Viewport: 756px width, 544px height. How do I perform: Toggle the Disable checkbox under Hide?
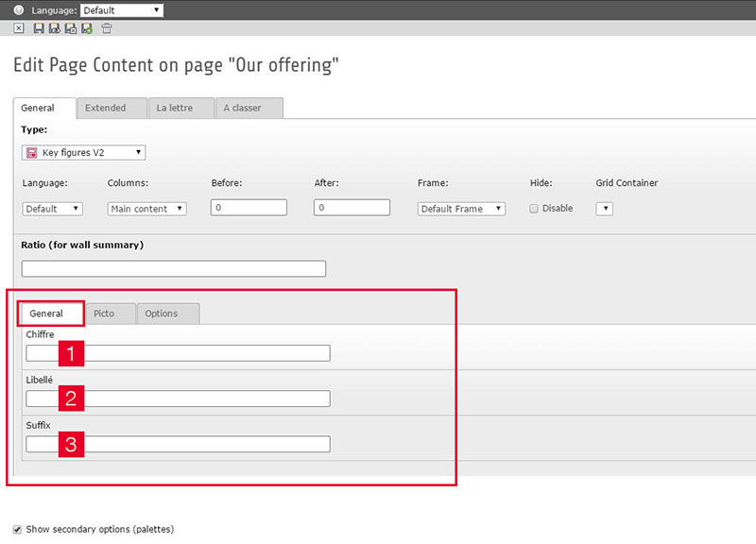coord(534,209)
